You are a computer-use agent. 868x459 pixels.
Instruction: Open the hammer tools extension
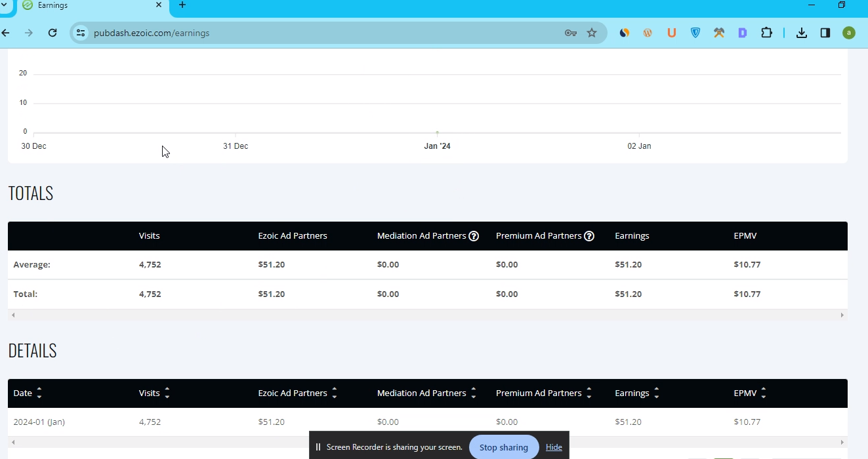tap(719, 33)
